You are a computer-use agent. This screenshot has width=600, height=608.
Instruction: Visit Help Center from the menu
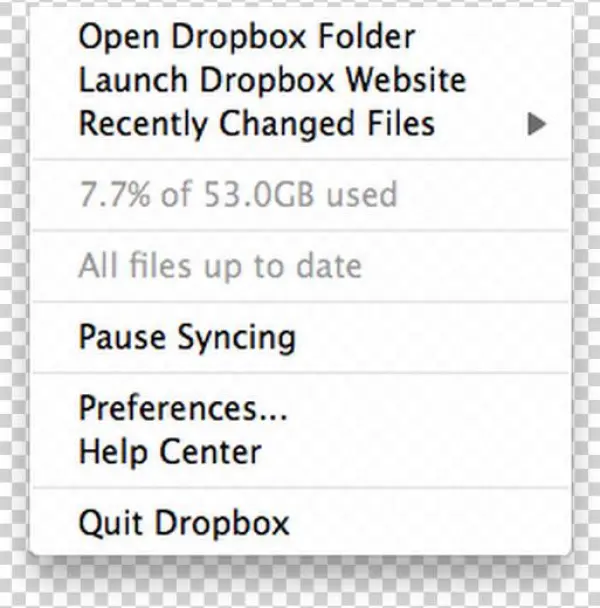pos(170,451)
